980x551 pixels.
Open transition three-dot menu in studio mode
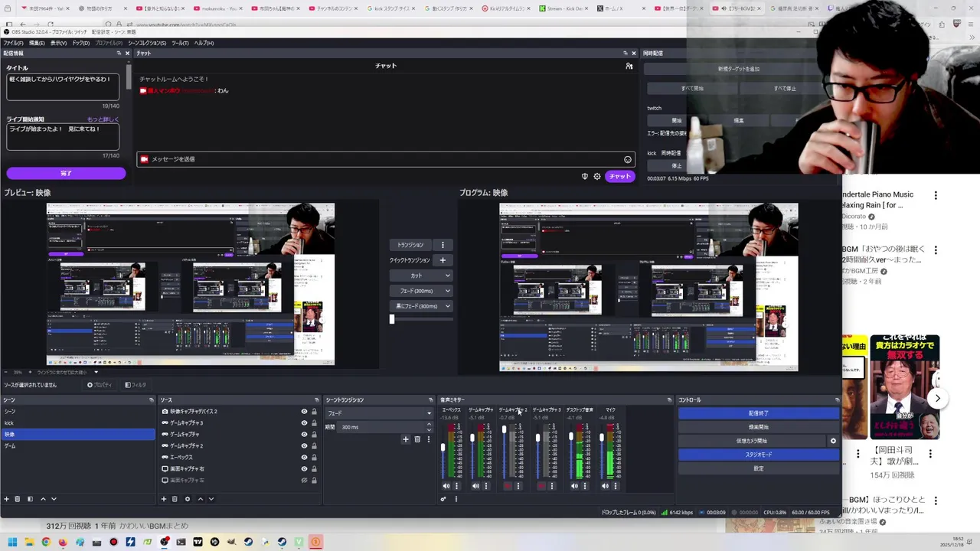tap(443, 245)
